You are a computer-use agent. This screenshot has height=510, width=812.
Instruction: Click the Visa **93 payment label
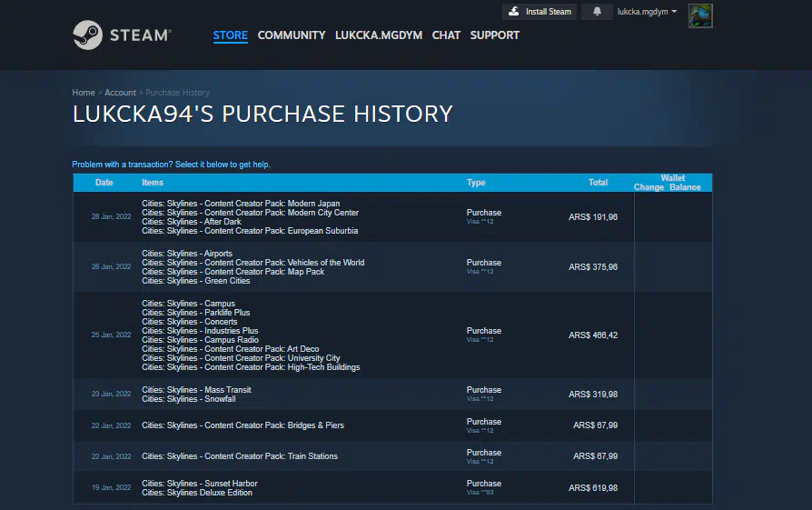point(480,493)
